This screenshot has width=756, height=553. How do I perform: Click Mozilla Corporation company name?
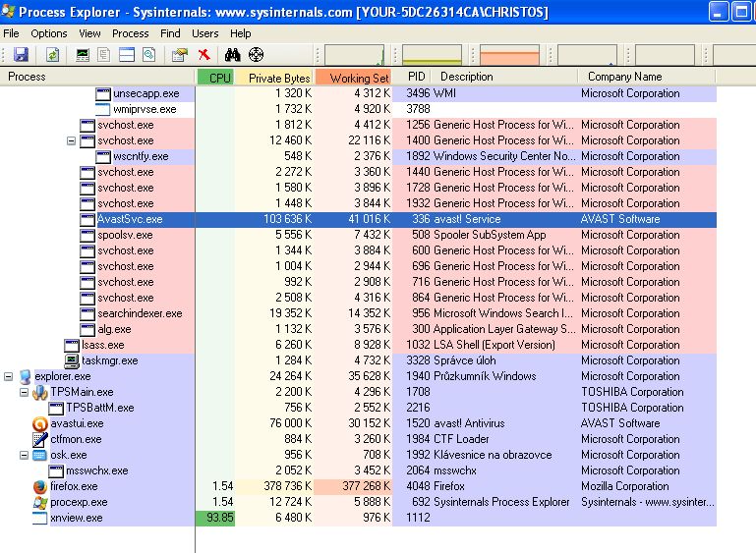click(625, 486)
